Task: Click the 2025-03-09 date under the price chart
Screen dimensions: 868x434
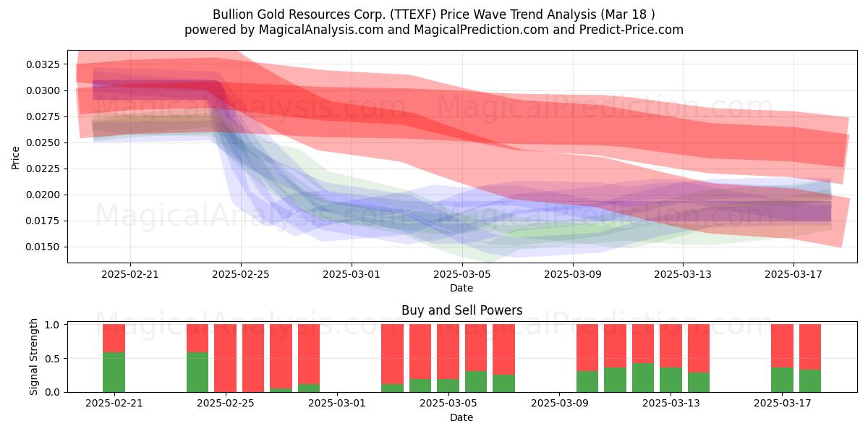Action: coord(572,274)
